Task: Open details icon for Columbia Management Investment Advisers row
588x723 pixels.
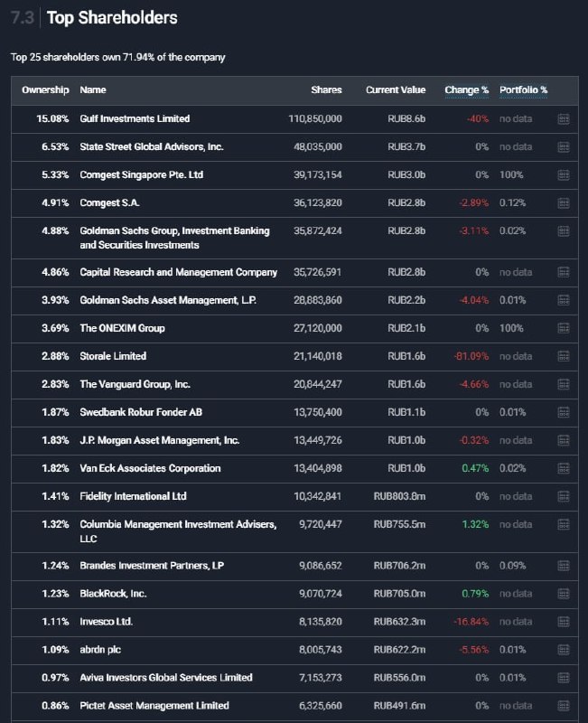Action: point(563,525)
